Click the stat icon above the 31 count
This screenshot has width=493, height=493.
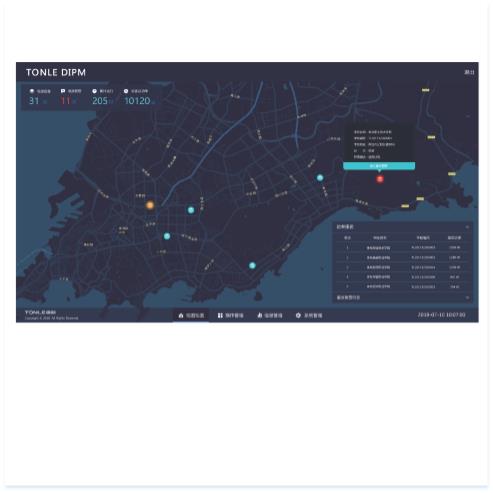[x=32, y=91]
